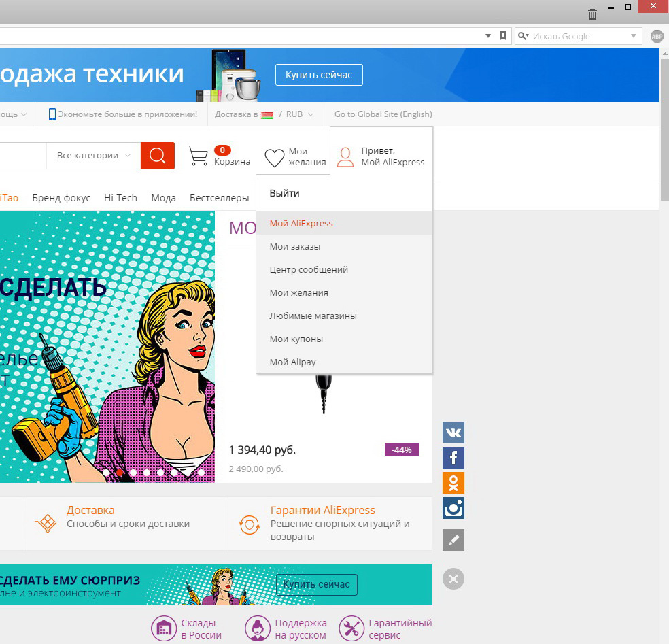Screen dimensions: 669x644
Task: Click the pop-art woman with drill banner
Action: click(x=107, y=347)
